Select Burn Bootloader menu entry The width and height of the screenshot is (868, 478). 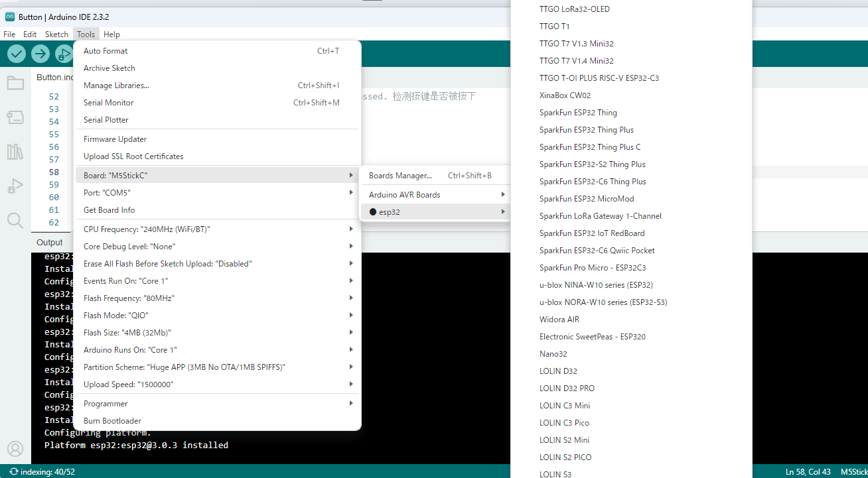pyautogui.click(x=217, y=421)
